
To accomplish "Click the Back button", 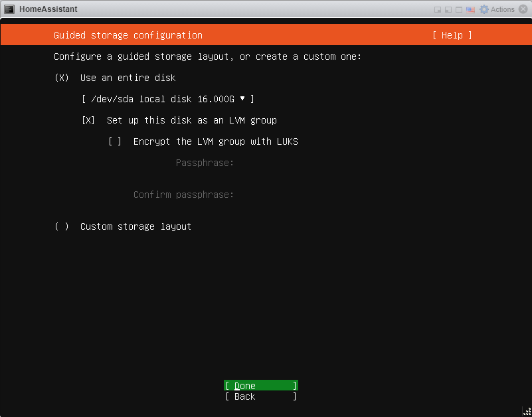I will point(261,396).
